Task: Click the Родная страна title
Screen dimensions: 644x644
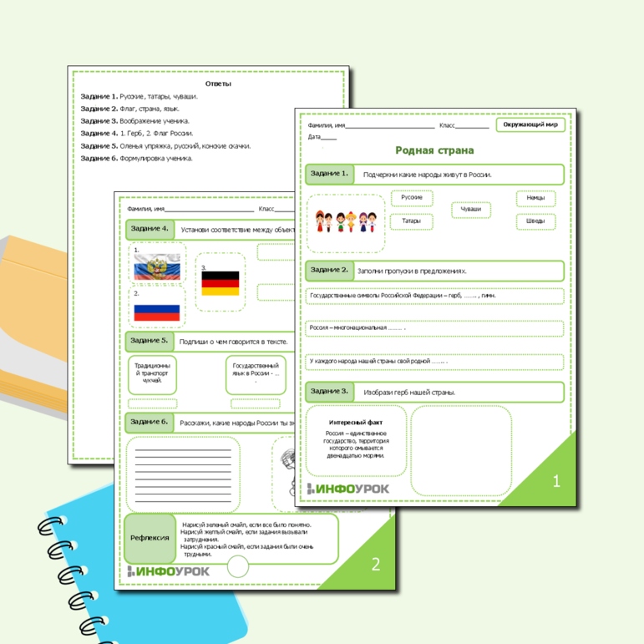Action: [x=434, y=150]
